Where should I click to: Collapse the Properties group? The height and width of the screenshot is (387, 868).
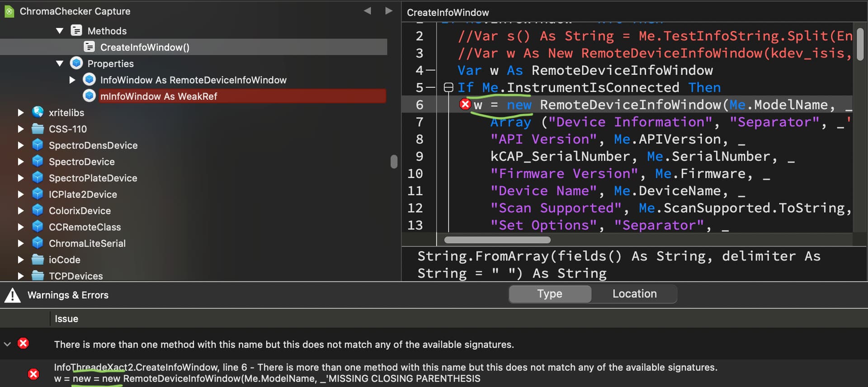(x=60, y=63)
